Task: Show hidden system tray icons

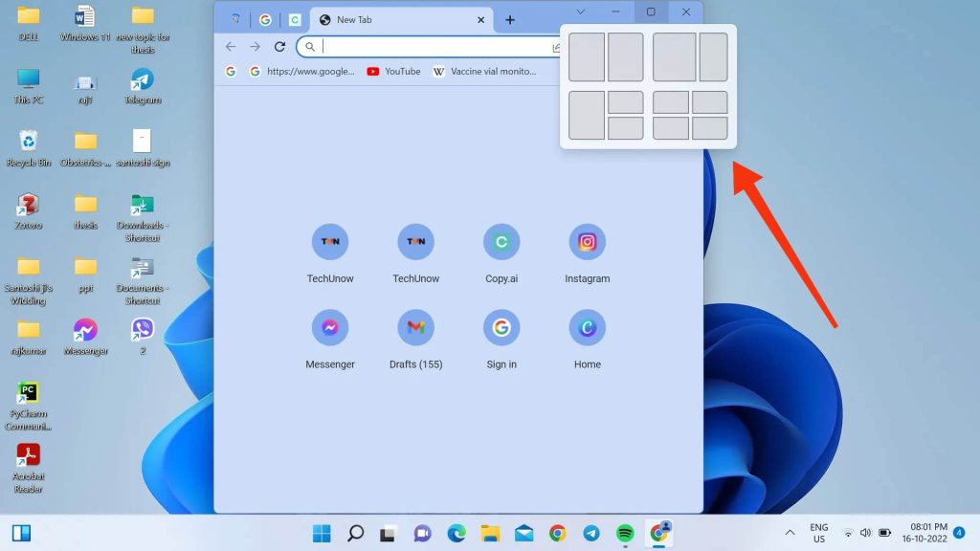Action: click(790, 533)
